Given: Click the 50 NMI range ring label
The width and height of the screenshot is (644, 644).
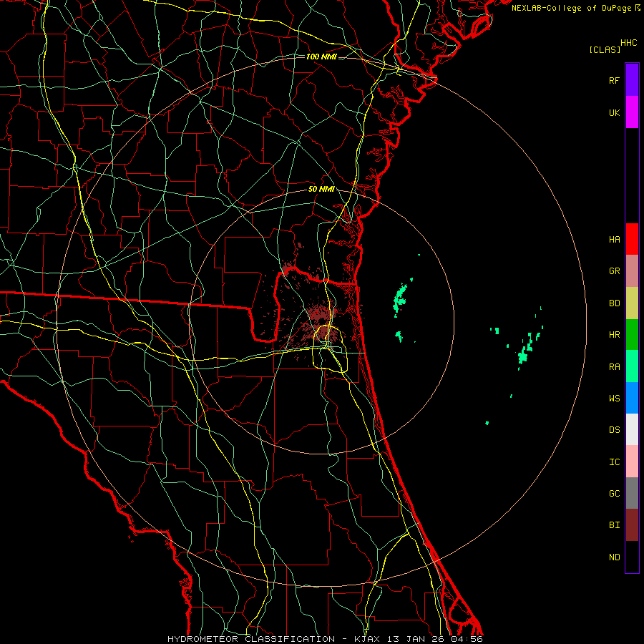Looking at the screenshot, I should click(321, 190).
